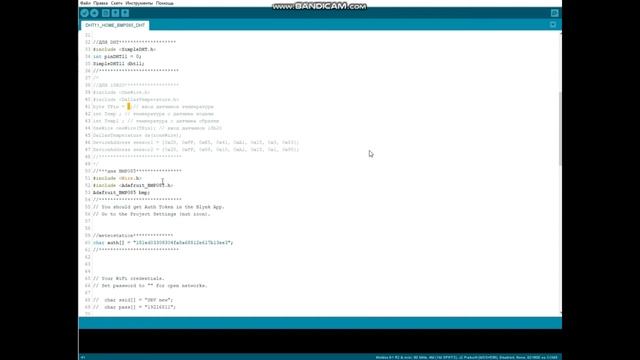Select the DHT11_HOME_BMP085_DHT sketch tab
The width and height of the screenshot is (640, 360).
[115, 25]
